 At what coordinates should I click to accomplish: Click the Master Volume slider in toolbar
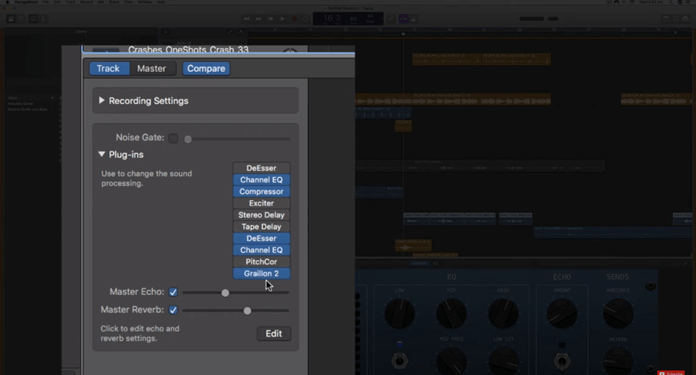tap(539, 19)
